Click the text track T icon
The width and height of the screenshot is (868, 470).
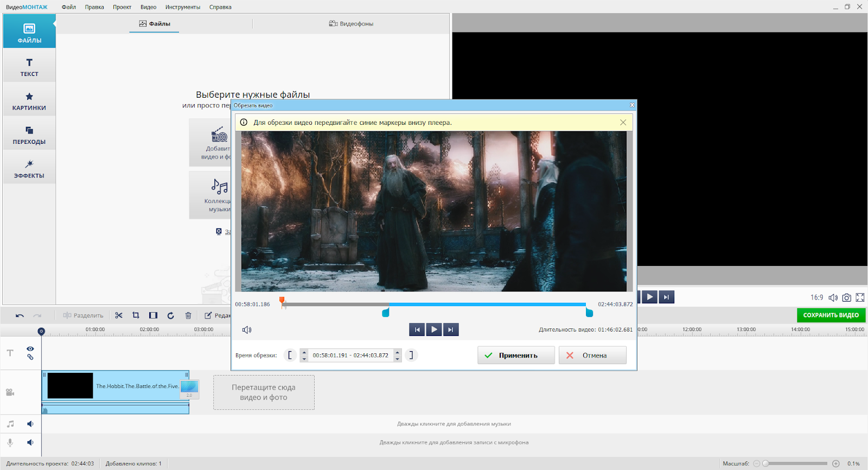tap(10, 353)
